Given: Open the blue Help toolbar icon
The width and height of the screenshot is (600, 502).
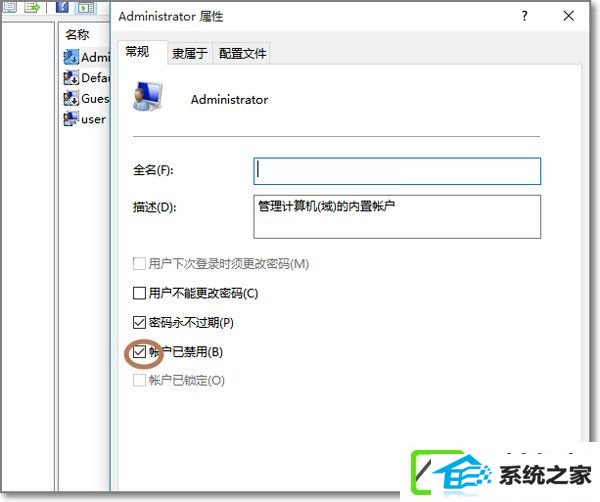Looking at the screenshot, I should click(62, 7).
